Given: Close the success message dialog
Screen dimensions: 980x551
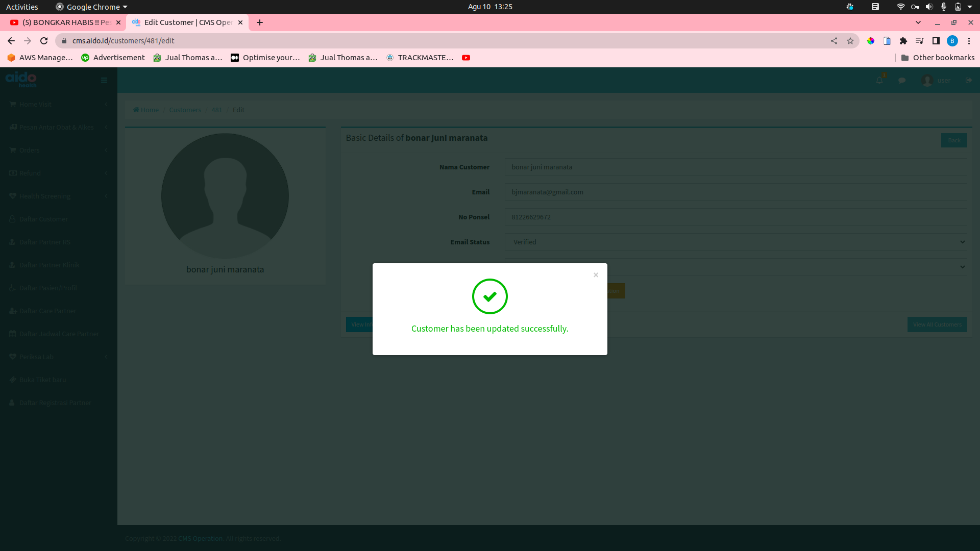Looking at the screenshot, I should 596,275.
